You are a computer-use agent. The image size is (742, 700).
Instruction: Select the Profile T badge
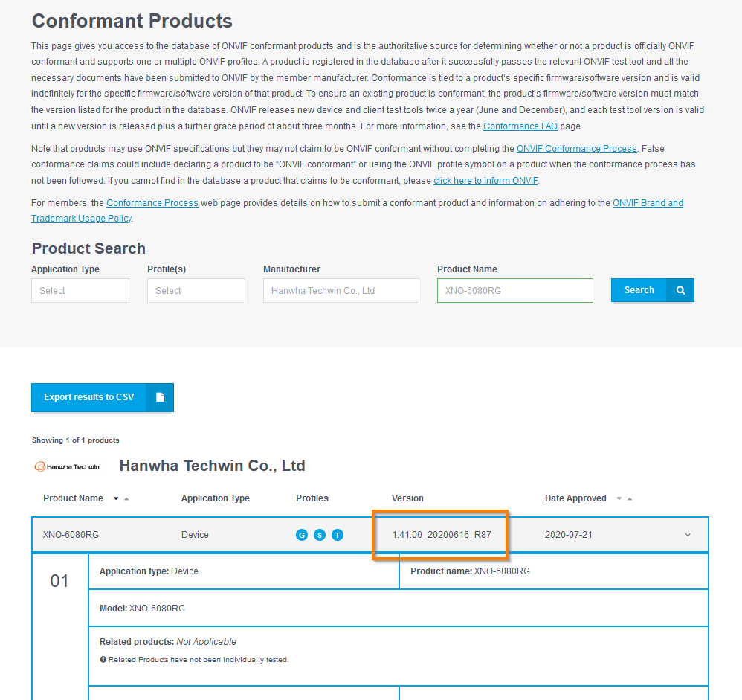[338, 535]
